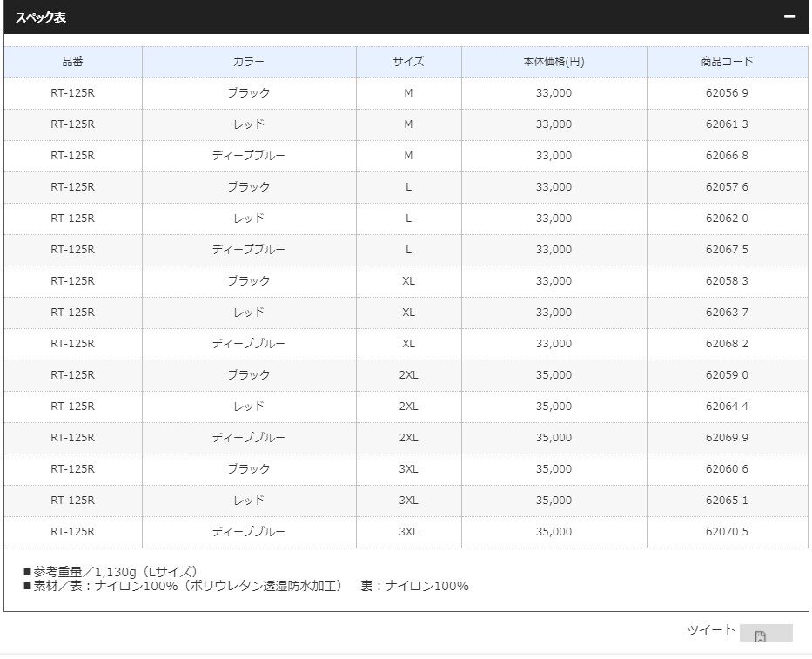Click ディープブルー in the 62067 5 row
Viewport: 812px width, 659px height.
click(x=249, y=250)
